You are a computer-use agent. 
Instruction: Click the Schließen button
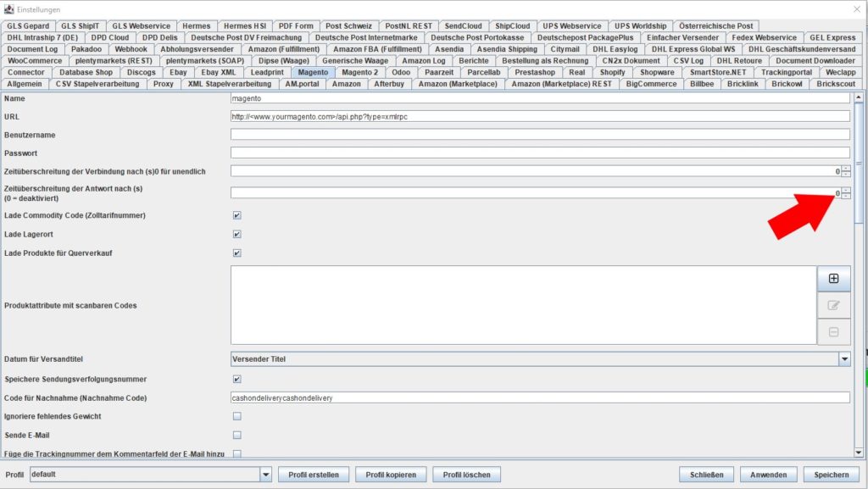pyautogui.click(x=706, y=475)
